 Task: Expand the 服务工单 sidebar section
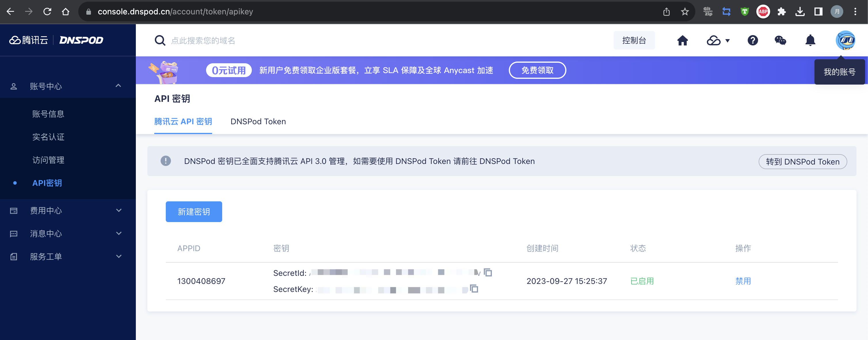tap(119, 256)
